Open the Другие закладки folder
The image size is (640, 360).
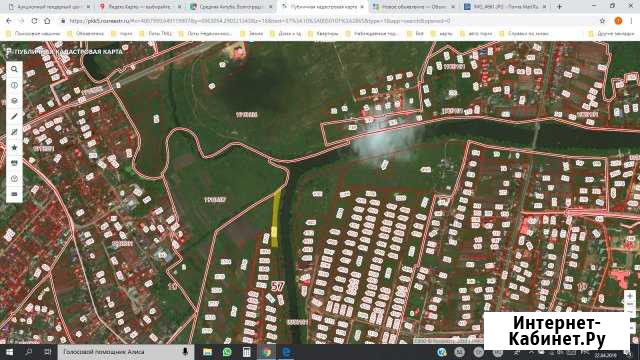pos(611,34)
